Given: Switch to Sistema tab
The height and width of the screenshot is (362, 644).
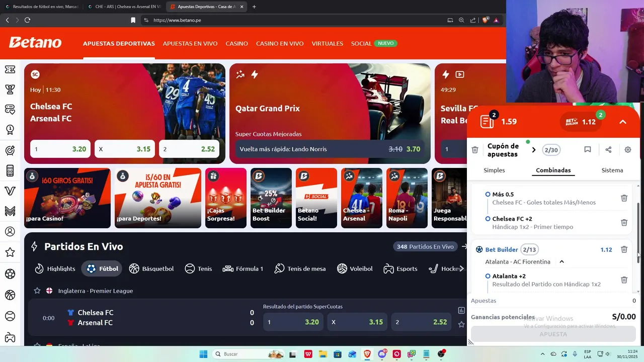Looking at the screenshot, I should (x=612, y=170).
